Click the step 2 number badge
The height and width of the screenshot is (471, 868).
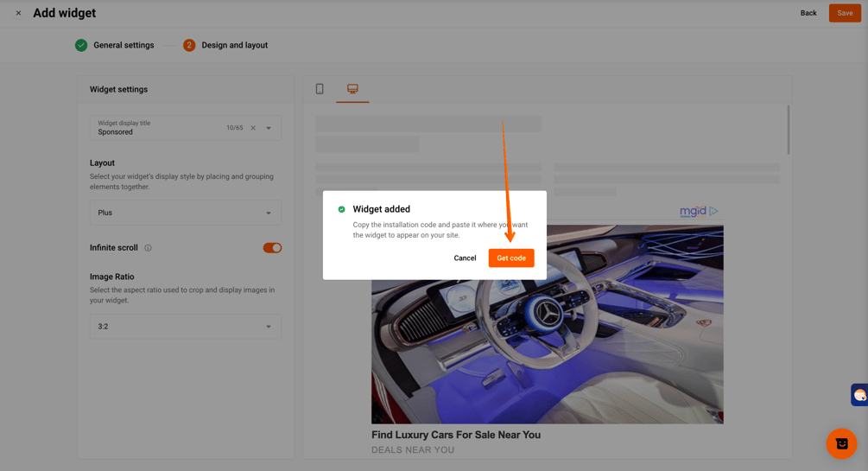click(x=189, y=45)
